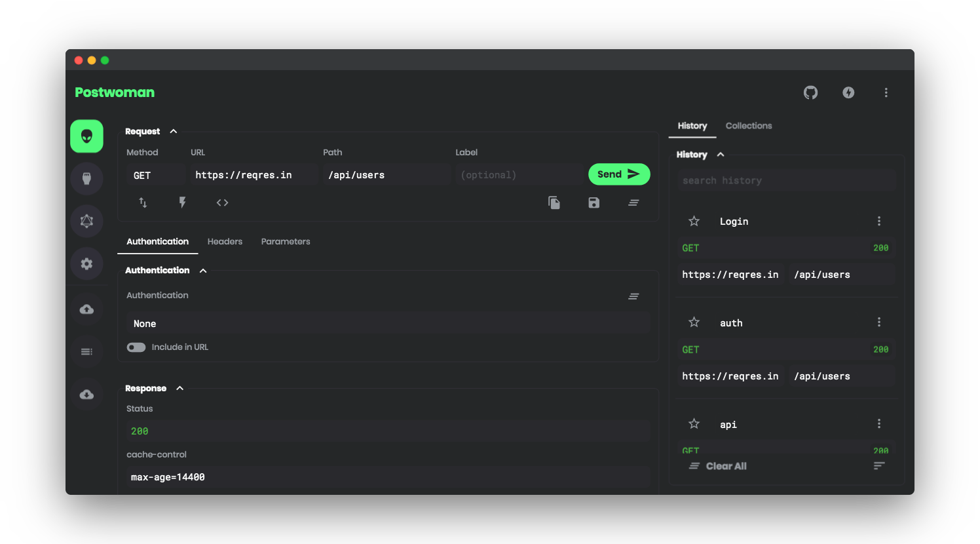Open the Settings page via the gear icon
Viewport: 980px width, 544px height.
tap(86, 263)
